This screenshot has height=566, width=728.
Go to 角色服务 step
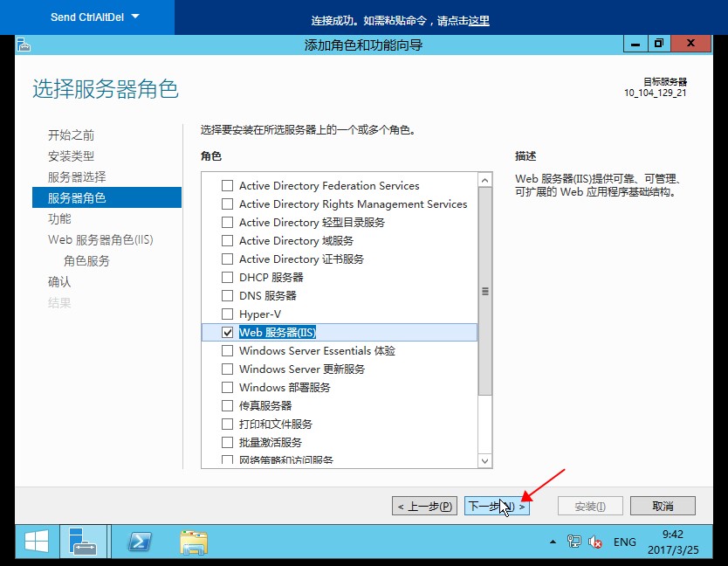click(86, 260)
